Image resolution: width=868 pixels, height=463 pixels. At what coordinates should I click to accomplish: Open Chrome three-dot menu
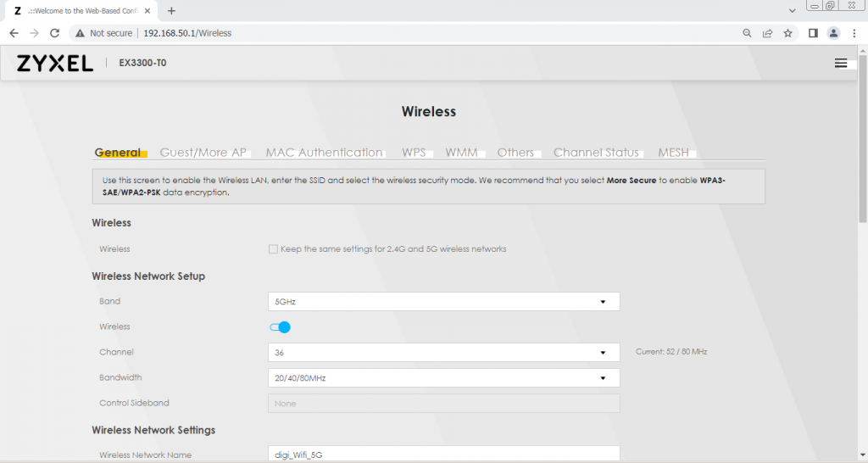tap(854, 33)
